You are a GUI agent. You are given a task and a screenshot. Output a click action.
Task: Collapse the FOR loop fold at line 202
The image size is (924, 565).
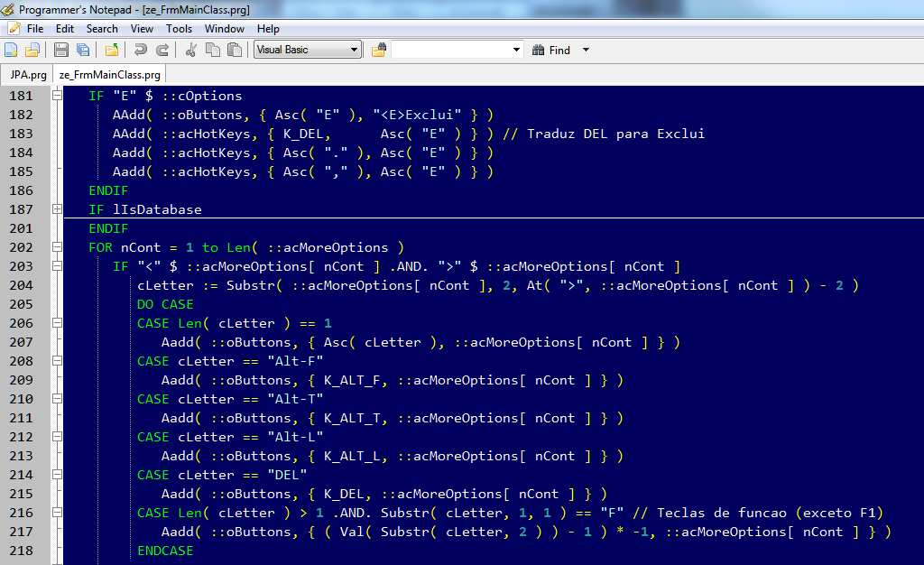click(x=57, y=247)
